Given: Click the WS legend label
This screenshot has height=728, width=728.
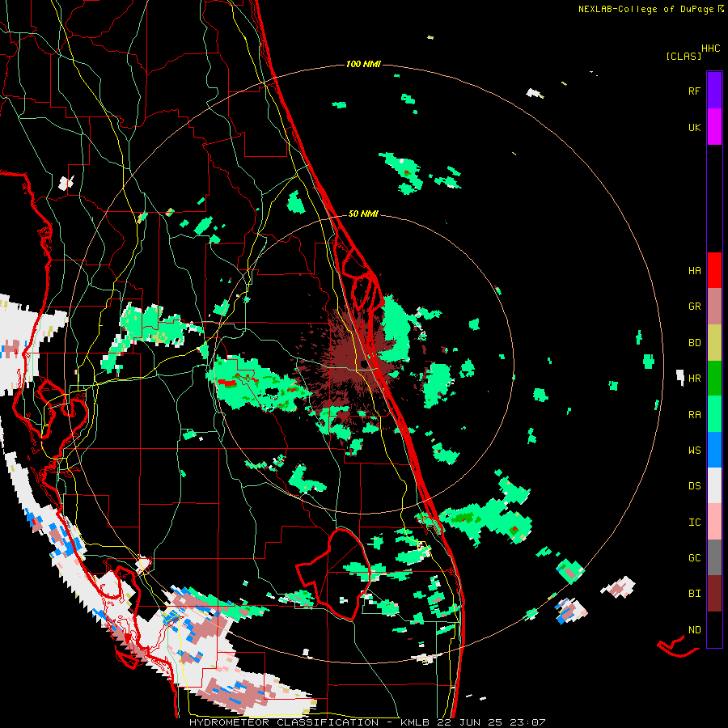Looking at the screenshot, I should pos(695,451).
